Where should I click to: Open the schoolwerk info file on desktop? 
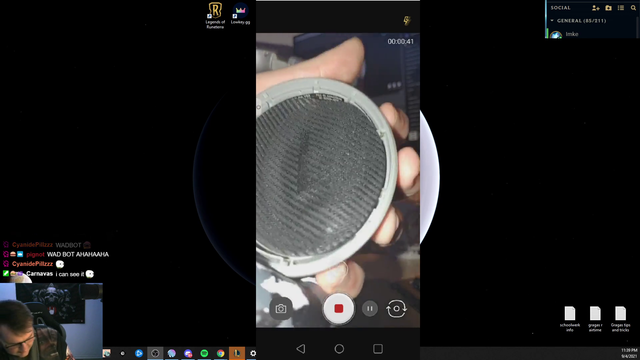click(570, 319)
